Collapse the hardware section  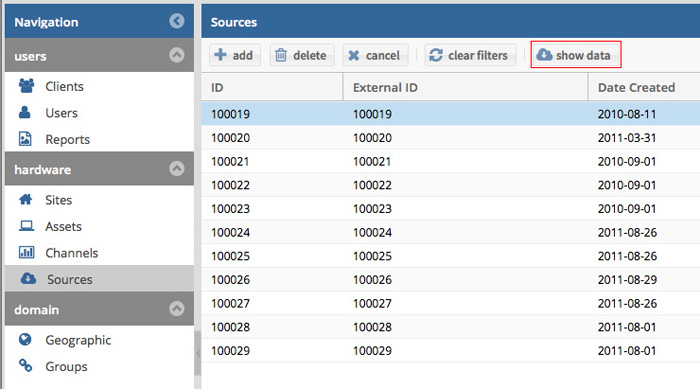(x=177, y=168)
